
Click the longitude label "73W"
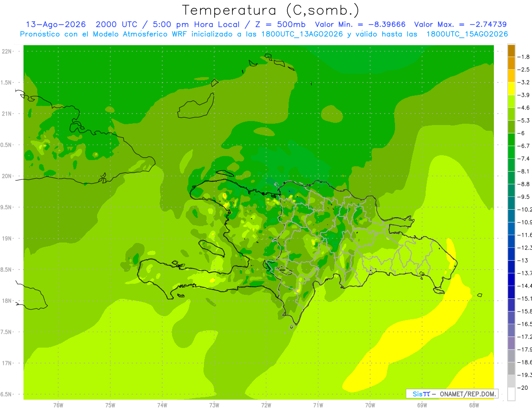(x=214, y=405)
